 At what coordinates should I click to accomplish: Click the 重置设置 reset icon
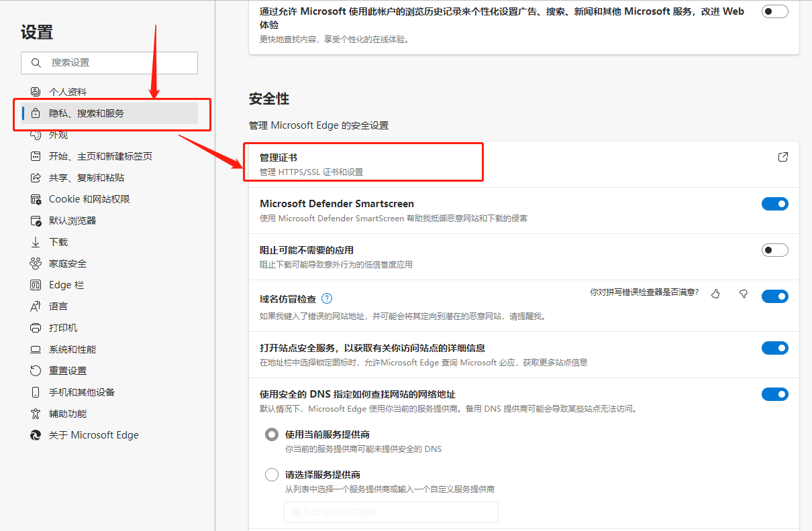click(x=36, y=371)
